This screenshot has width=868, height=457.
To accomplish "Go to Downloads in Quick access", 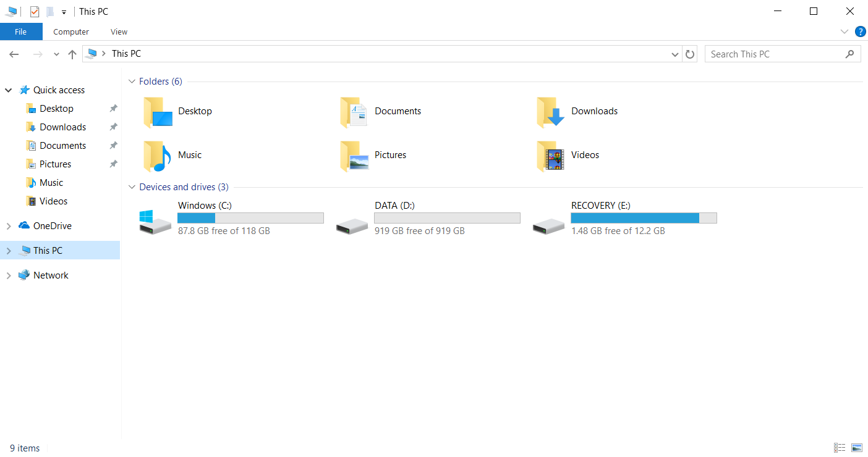I will coord(62,127).
